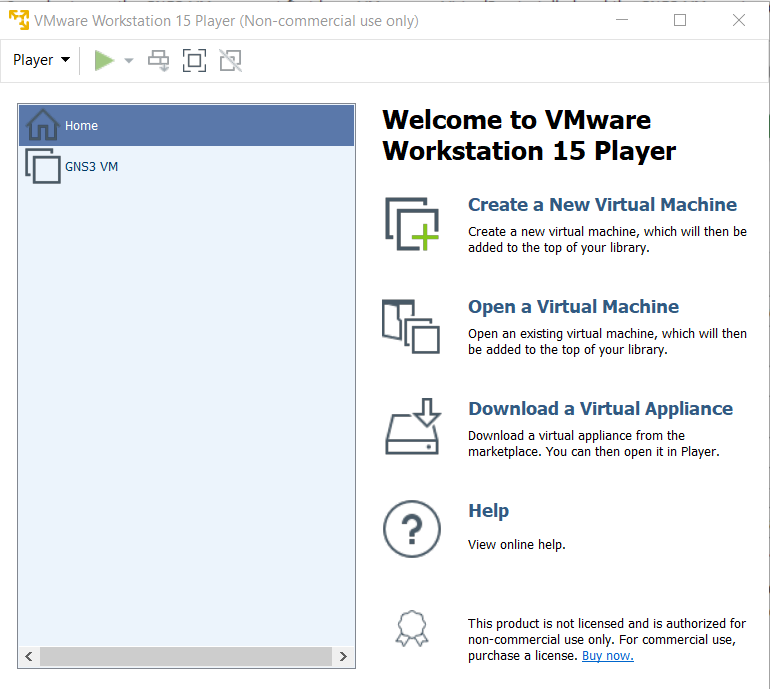Screen dimensions: 770x689
Task: Click the Download Virtual Appliance icon
Action: tap(412, 426)
